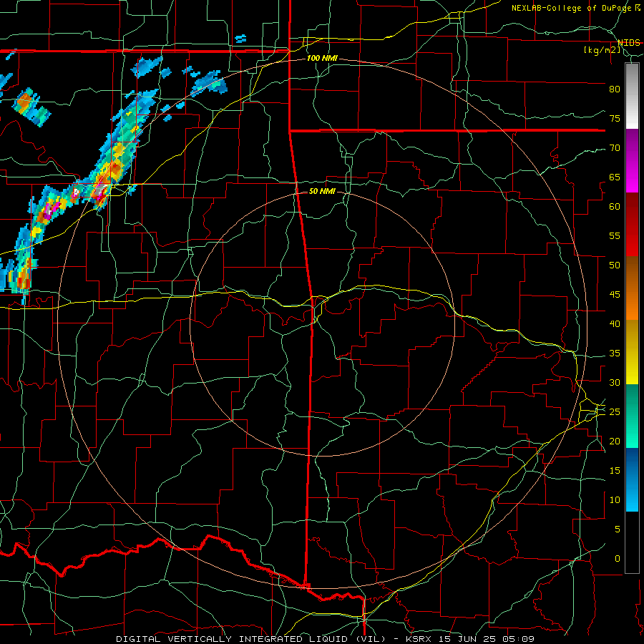Click the 100 NMI range ring label
The height and width of the screenshot is (644, 644).
click(322, 59)
